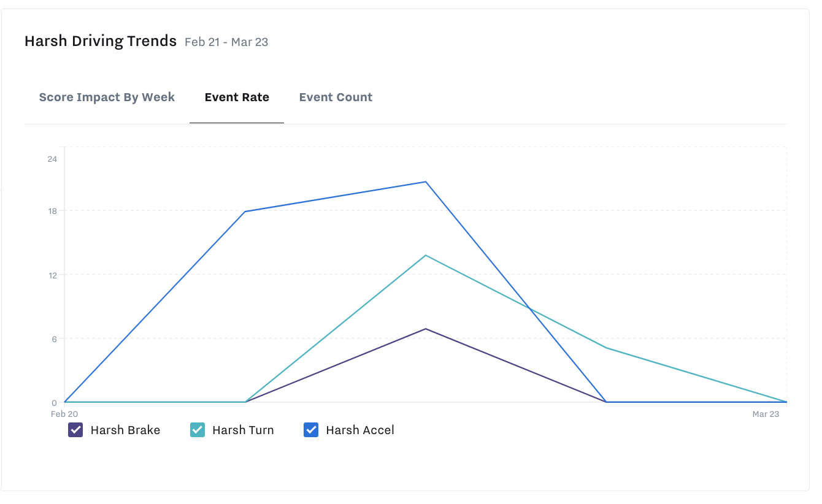Disable the Harsh Accel checkbox
The image size is (822, 504).
pos(311,430)
